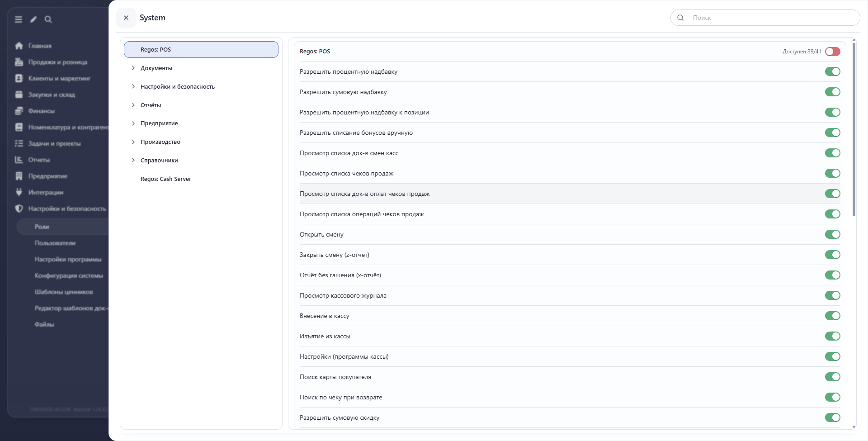Image resolution: width=868 pixels, height=441 pixels.
Task: Expand the Производство tree chevron
Action: [x=133, y=142]
